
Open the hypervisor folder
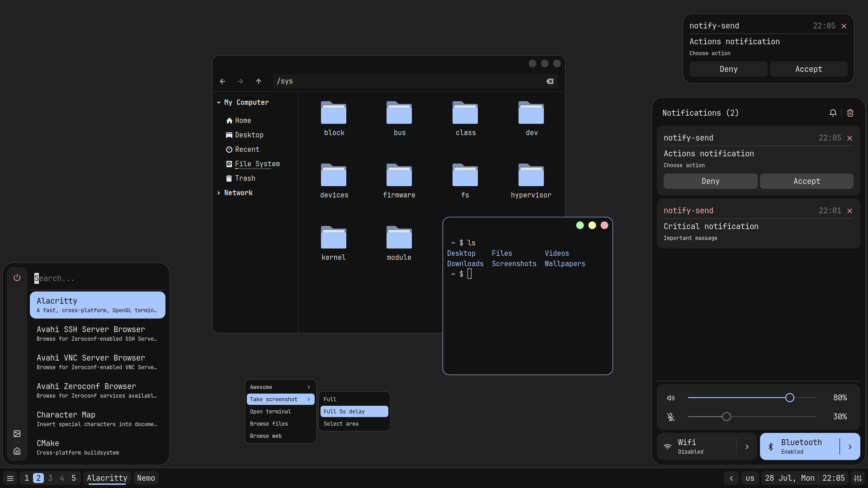pos(531,175)
